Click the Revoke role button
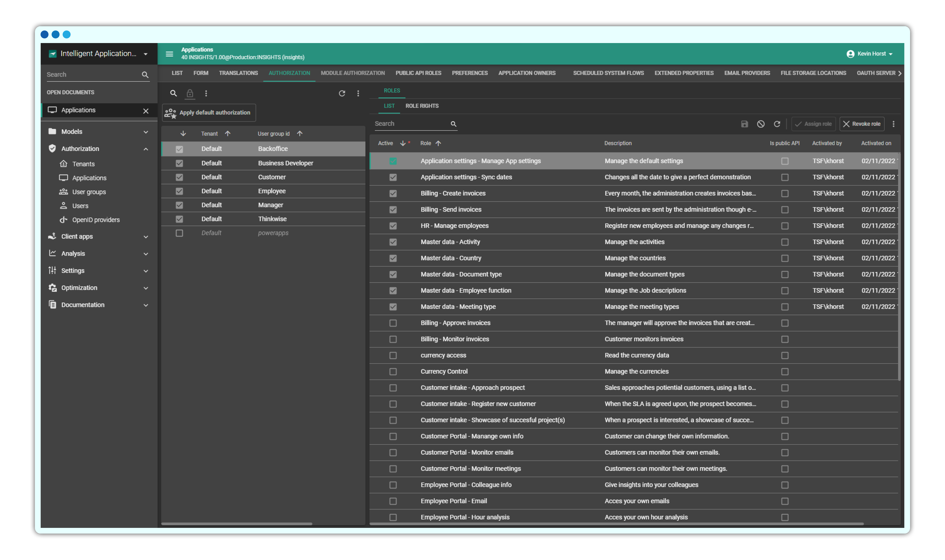Image resolution: width=945 pixels, height=560 pixels. [862, 124]
